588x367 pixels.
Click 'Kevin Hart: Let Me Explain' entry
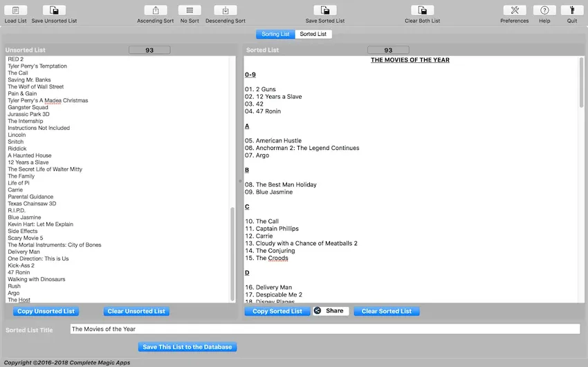pos(41,224)
